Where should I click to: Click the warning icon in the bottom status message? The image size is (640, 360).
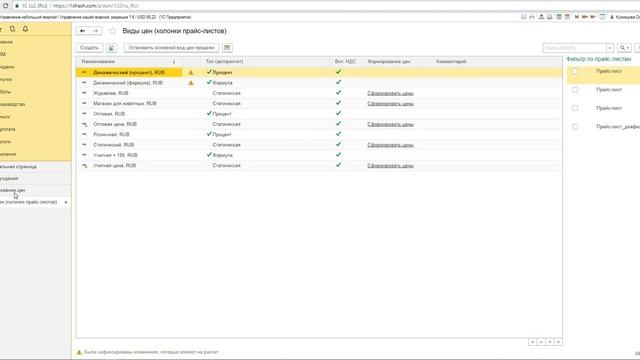[x=79, y=352]
